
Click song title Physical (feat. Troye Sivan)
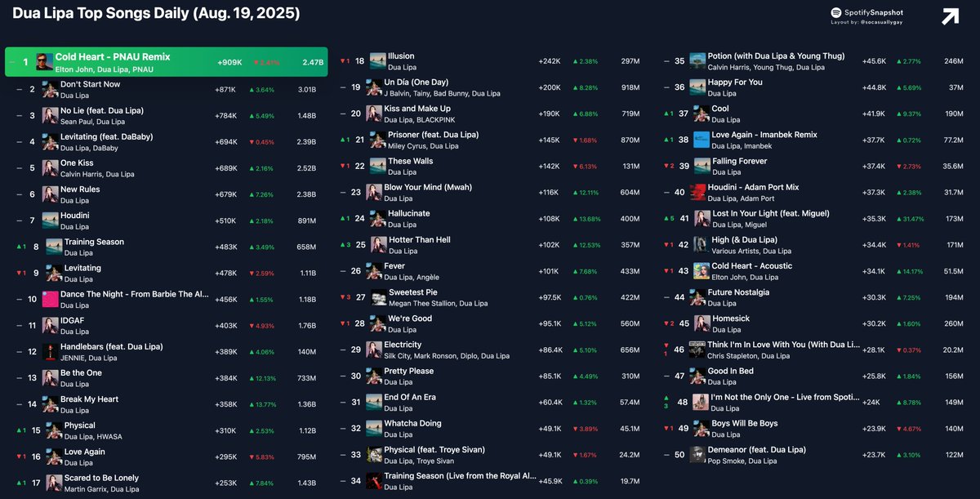(434, 449)
